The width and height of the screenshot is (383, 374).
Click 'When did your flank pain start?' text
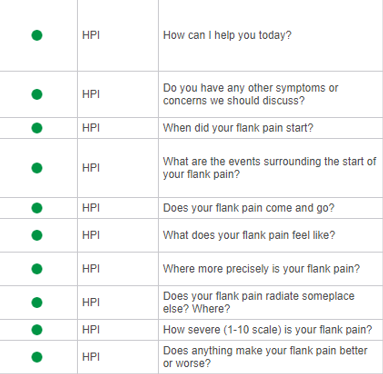click(238, 128)
